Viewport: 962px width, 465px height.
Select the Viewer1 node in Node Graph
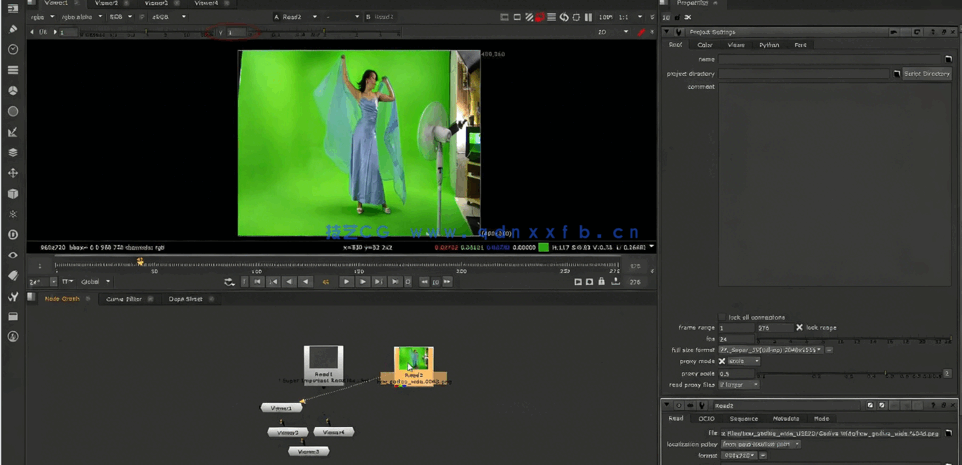282,407
